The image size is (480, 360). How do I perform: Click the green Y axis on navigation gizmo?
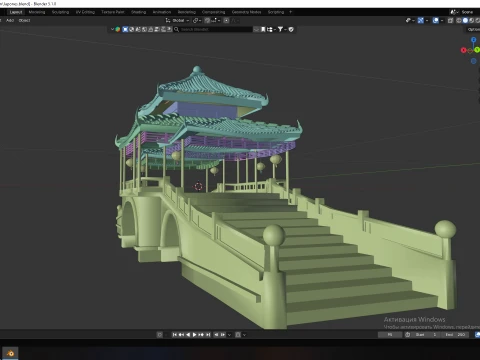477,50
